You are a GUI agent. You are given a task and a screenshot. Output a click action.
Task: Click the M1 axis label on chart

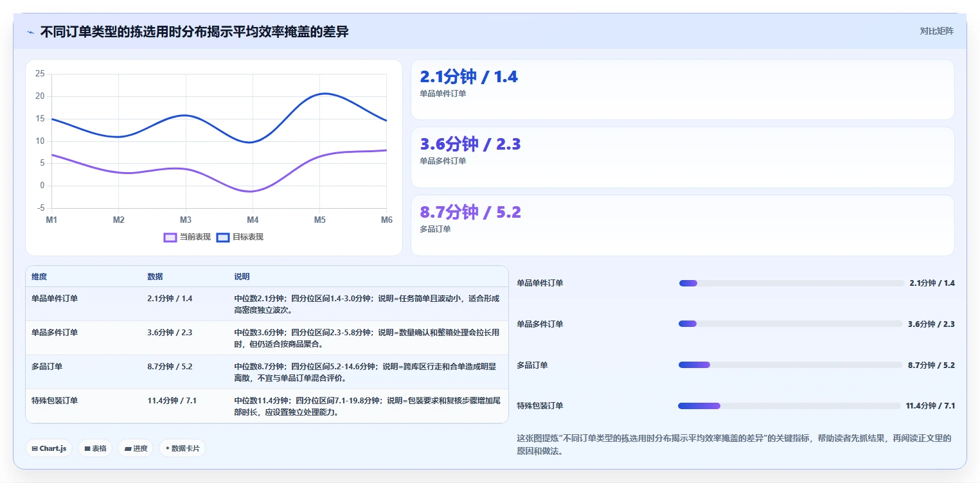click(x=51, y=220)
